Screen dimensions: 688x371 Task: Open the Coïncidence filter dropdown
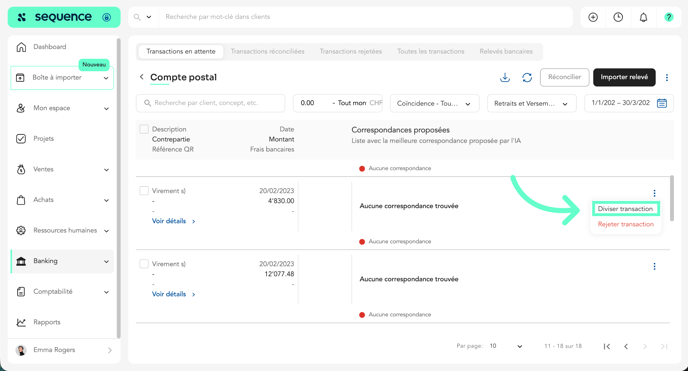click(434, 103)
